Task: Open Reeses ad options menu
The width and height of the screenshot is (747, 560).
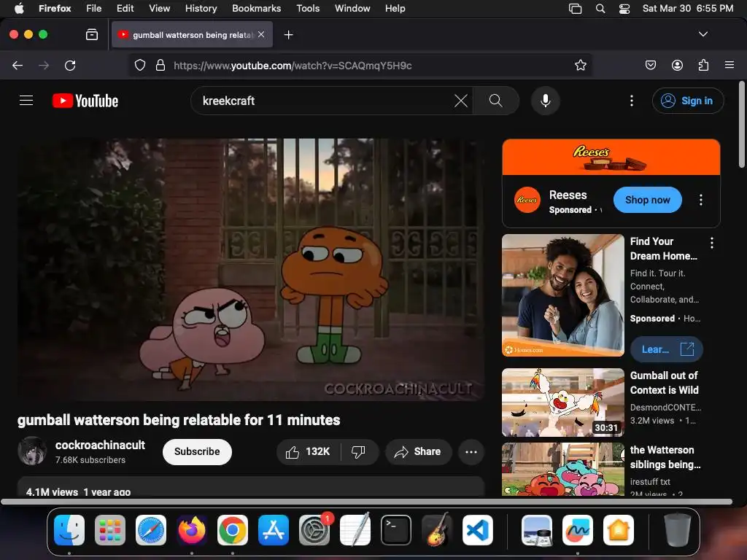Action: point(701,200)
